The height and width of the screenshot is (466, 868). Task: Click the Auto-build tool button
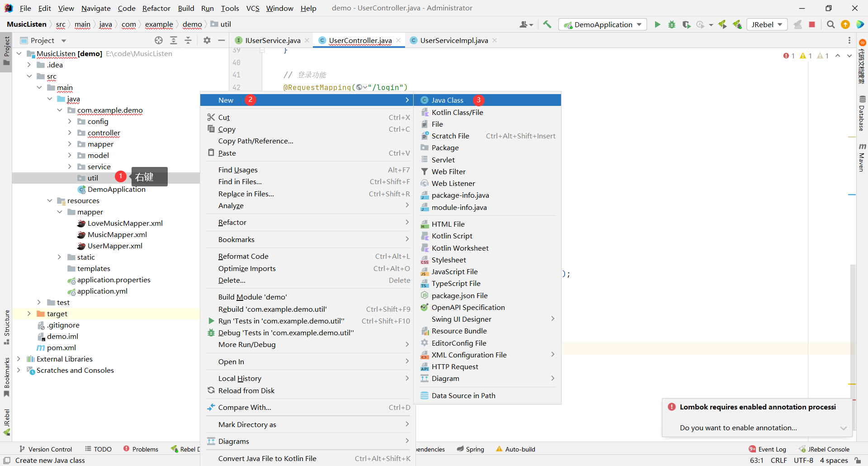pos(515,449)
